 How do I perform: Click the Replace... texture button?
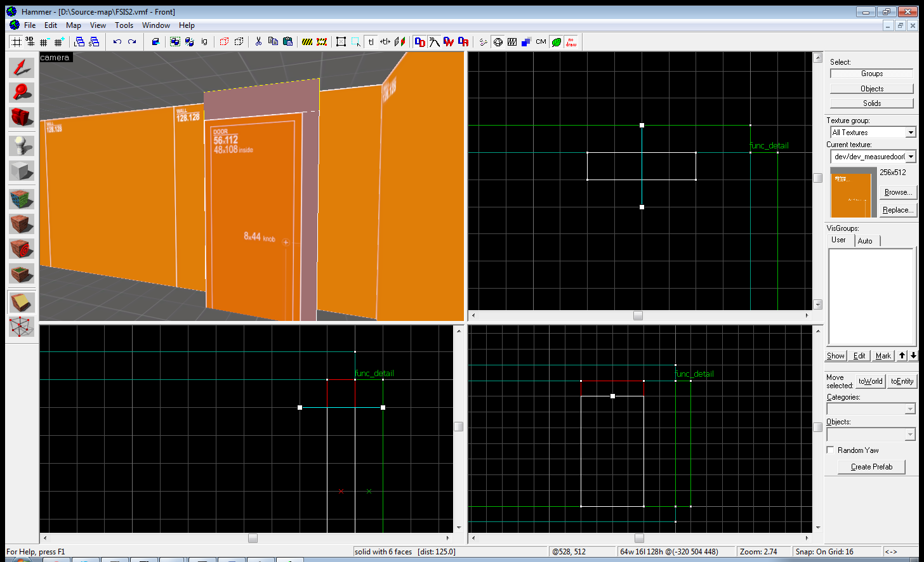click(898, 209)
